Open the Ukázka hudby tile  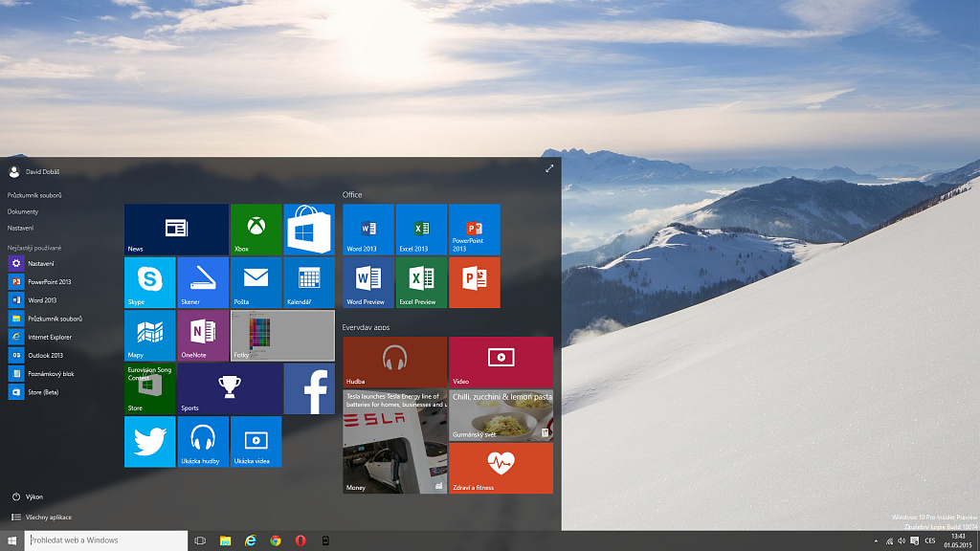click(203, 442)
